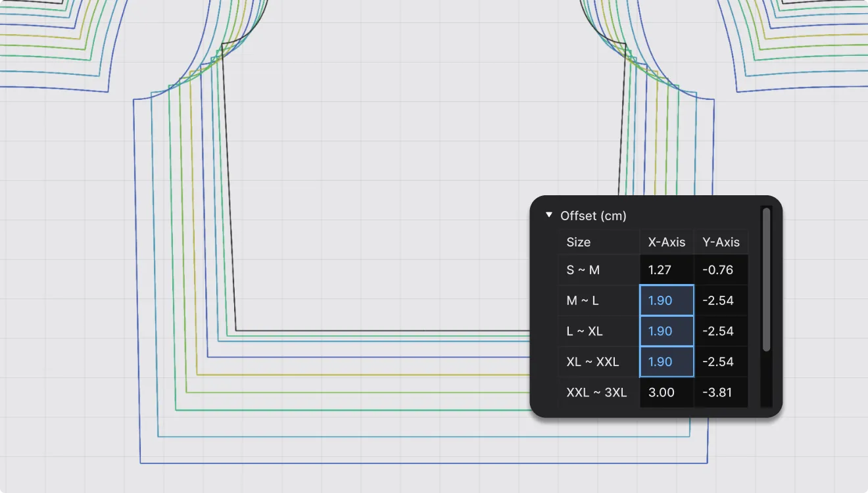Viewport: 868px width, 493px height.
Task: Click the L ~ XL X-Axis cell
Action: tap(666, 331)
